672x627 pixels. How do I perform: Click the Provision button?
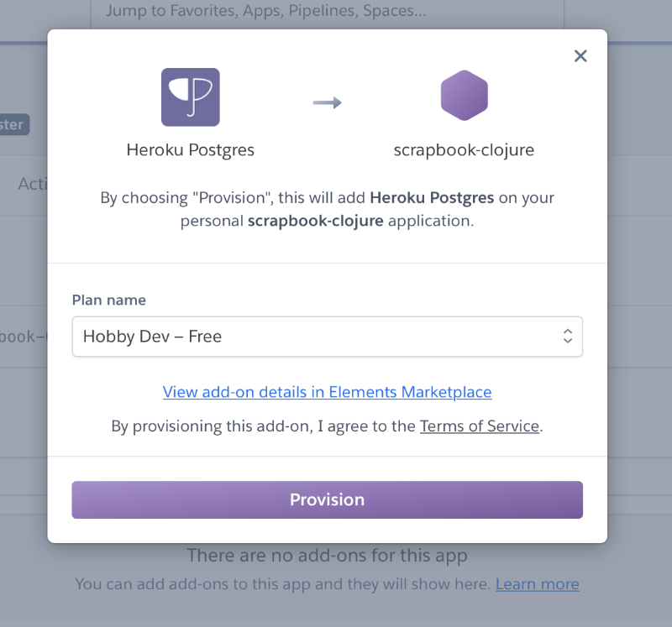[327, 499]
